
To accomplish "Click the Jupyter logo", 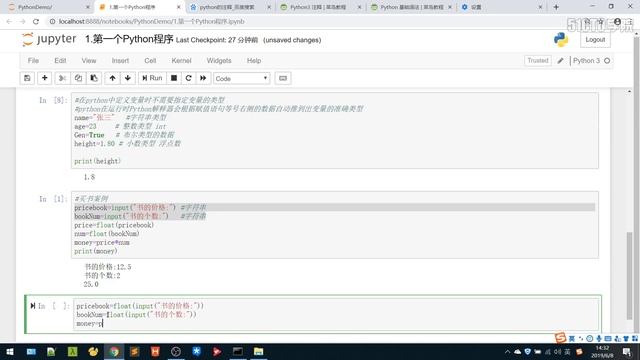I will click(x=49, y=39).
